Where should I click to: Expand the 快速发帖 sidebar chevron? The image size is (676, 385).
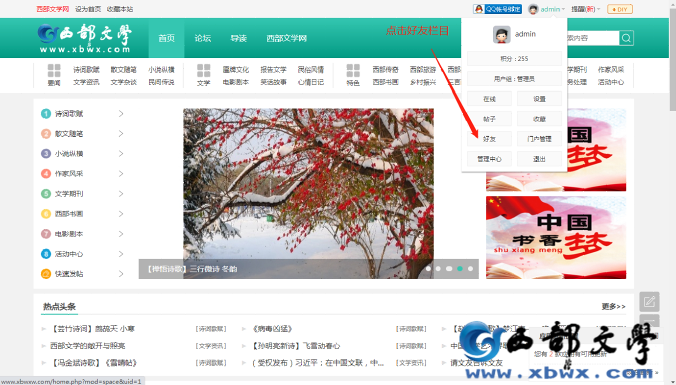(x=121, y=274)
